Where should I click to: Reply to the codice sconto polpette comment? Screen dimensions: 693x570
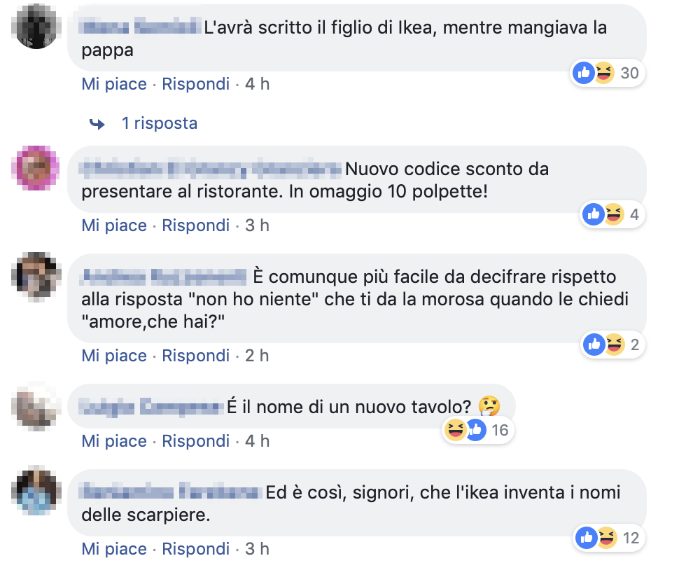196,225
